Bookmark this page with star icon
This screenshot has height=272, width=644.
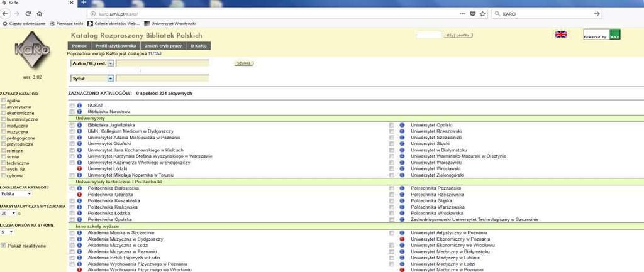pyautogui.click(x=482, y=14)
